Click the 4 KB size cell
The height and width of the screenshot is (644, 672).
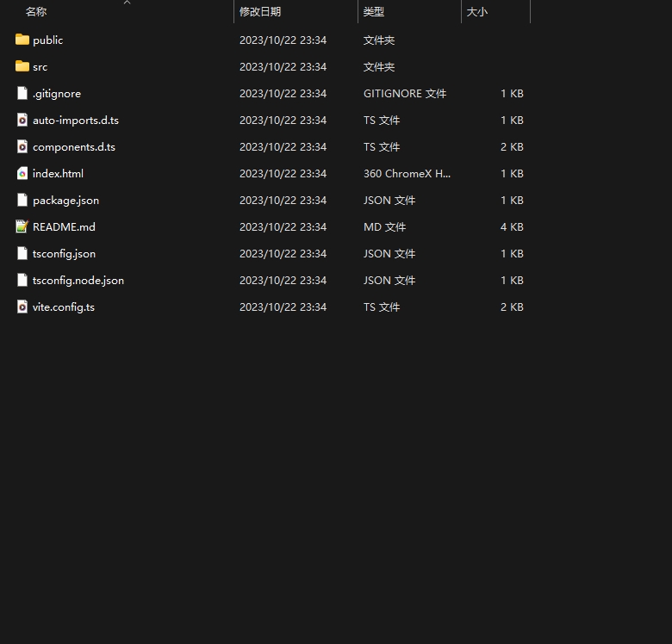point(512,227)
